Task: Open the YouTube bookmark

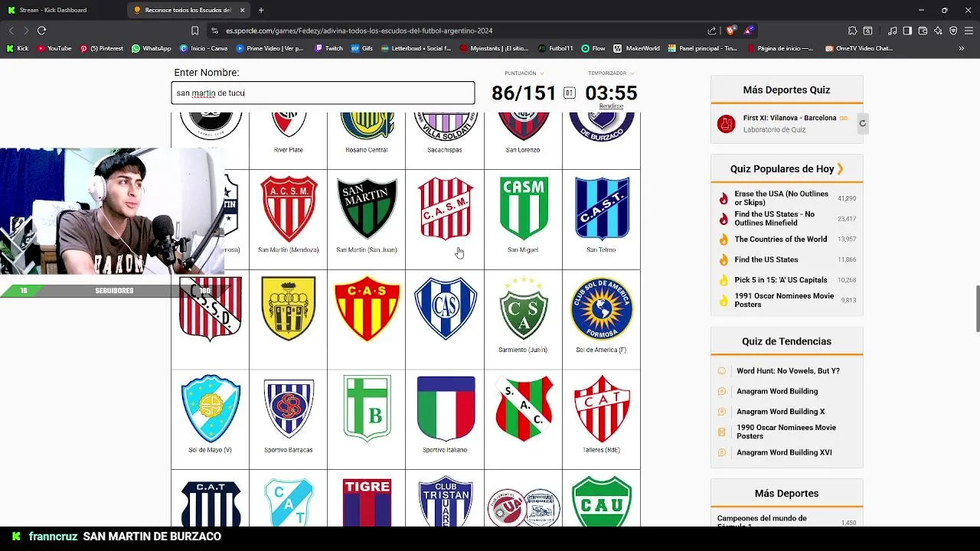Action: click(x=54, y=48)
